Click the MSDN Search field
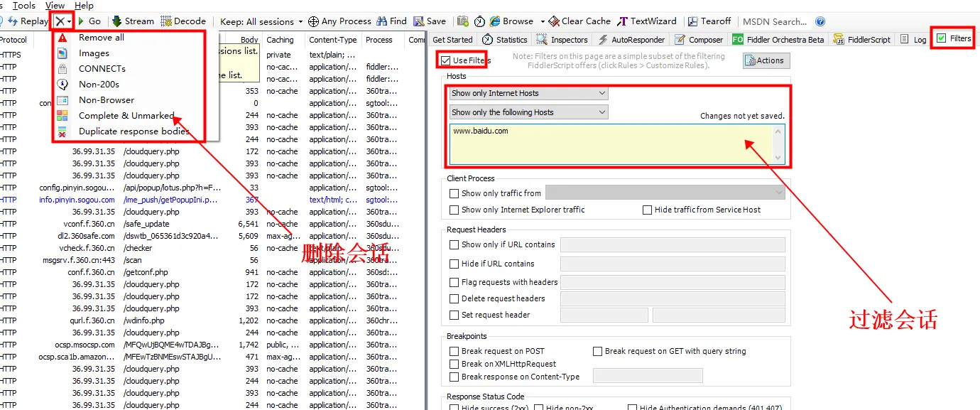Screen dimensions: 980x410 [774, 21]
